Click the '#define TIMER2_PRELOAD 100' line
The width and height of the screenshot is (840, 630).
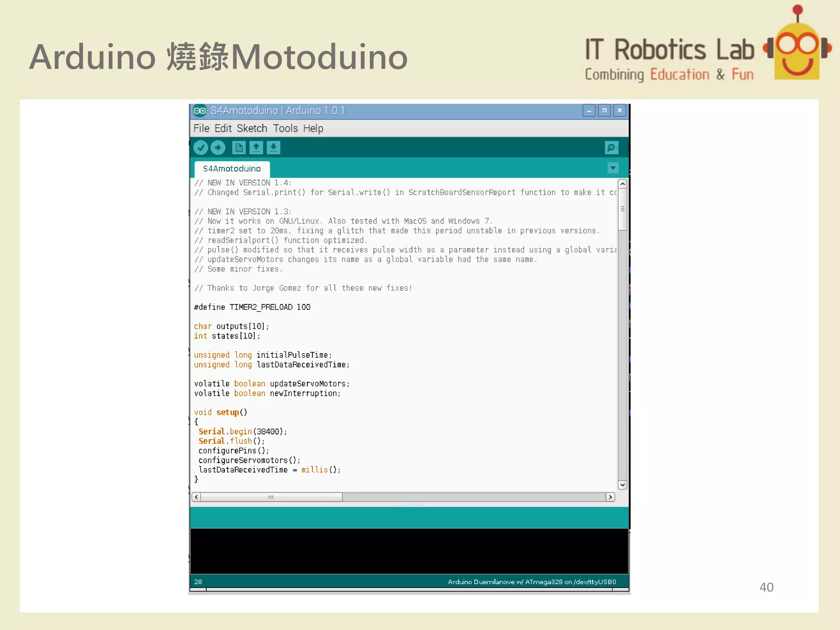252,307
